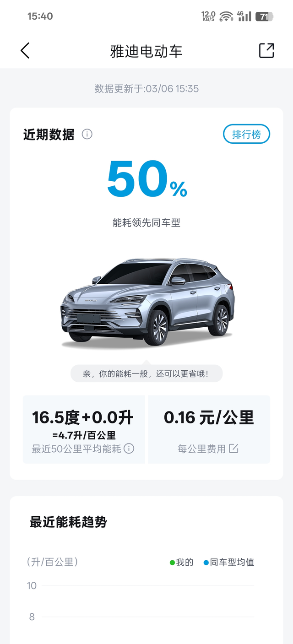Tap the battery indicator in status bar

click(x=264, y=16)
